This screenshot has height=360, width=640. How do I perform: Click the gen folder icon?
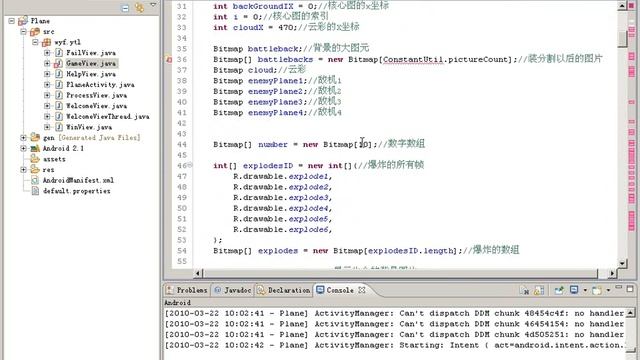[x=35, y=137]
